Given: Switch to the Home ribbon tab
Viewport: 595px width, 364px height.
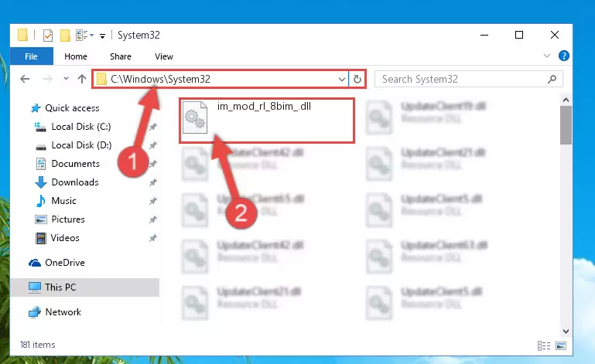Looking at the screenshot, I should click(76, 56).
